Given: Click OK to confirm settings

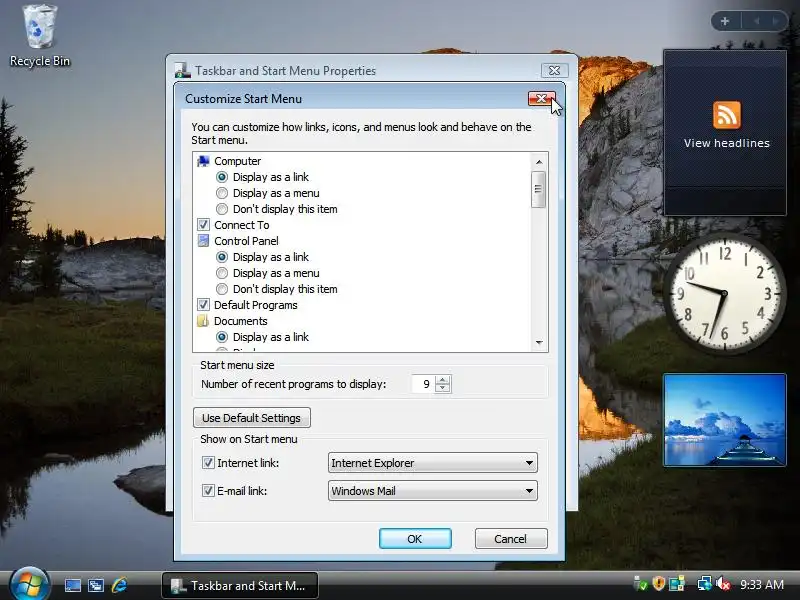Looking at the screenshot, I should [x=415, y=539].
